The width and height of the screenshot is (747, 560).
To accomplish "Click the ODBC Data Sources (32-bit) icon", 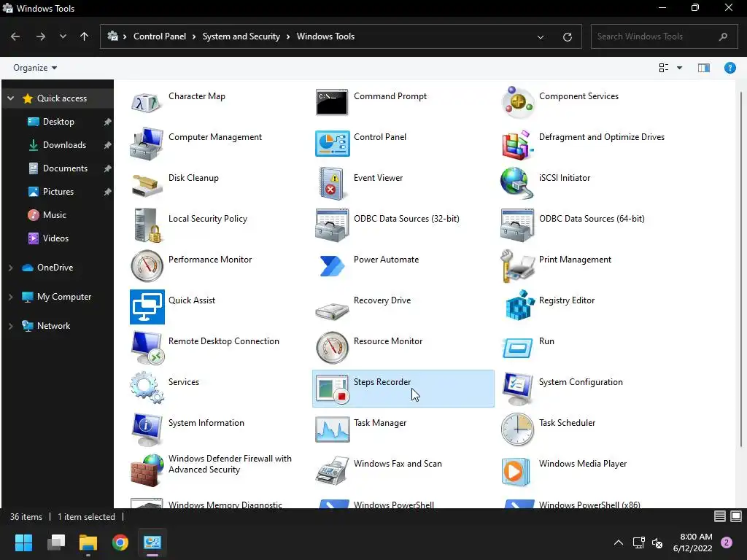I will click(x=332, y=225).
